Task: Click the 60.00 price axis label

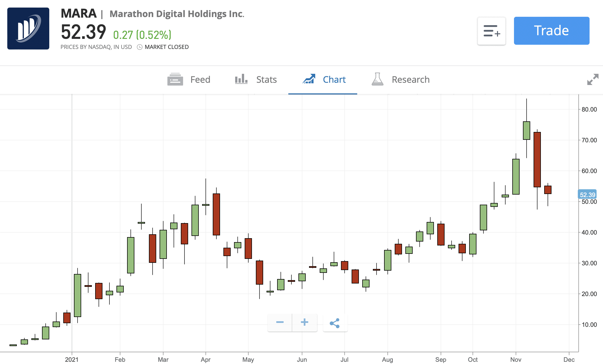Action: pos(589,171)
